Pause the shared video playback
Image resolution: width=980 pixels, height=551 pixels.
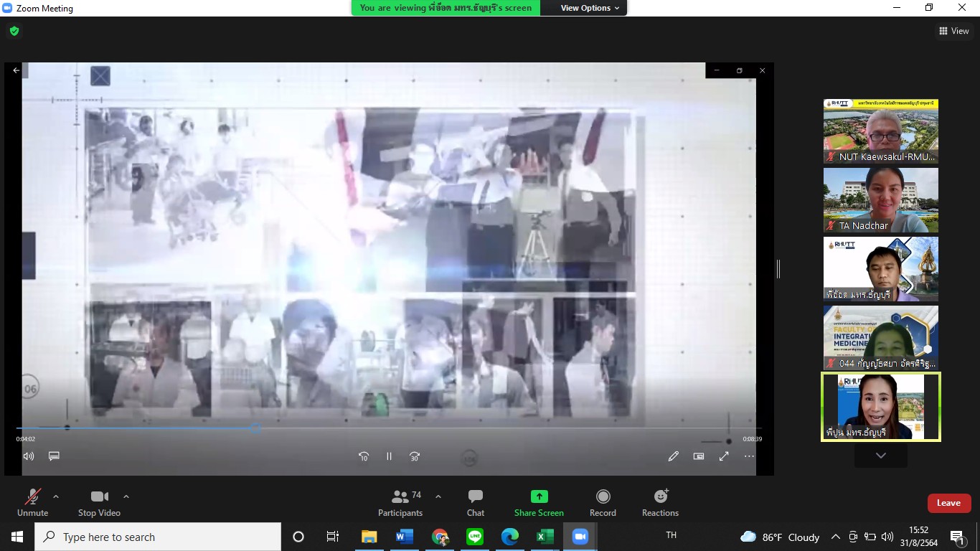click(x=389, y=456)
